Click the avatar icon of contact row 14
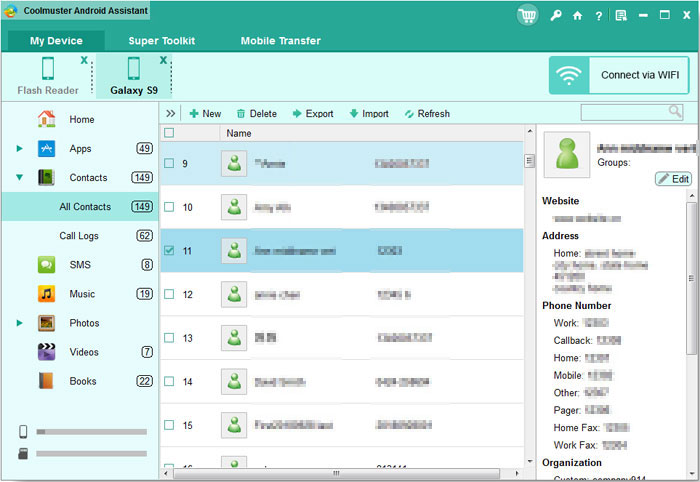The height and width of the screenshot is (482, 700). click(234, 382)
